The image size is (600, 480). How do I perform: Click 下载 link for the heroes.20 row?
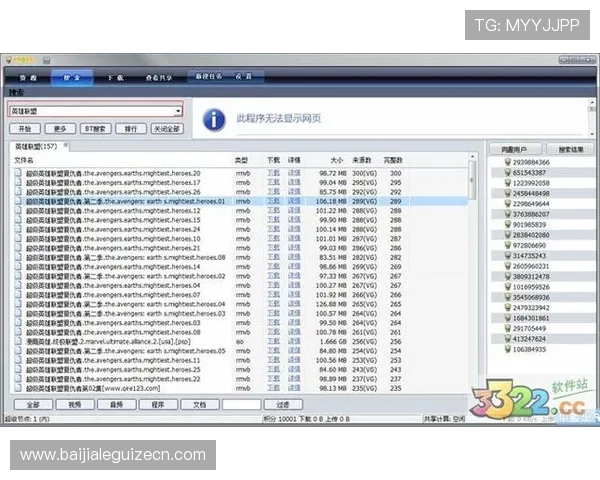[x=273, y=173]
